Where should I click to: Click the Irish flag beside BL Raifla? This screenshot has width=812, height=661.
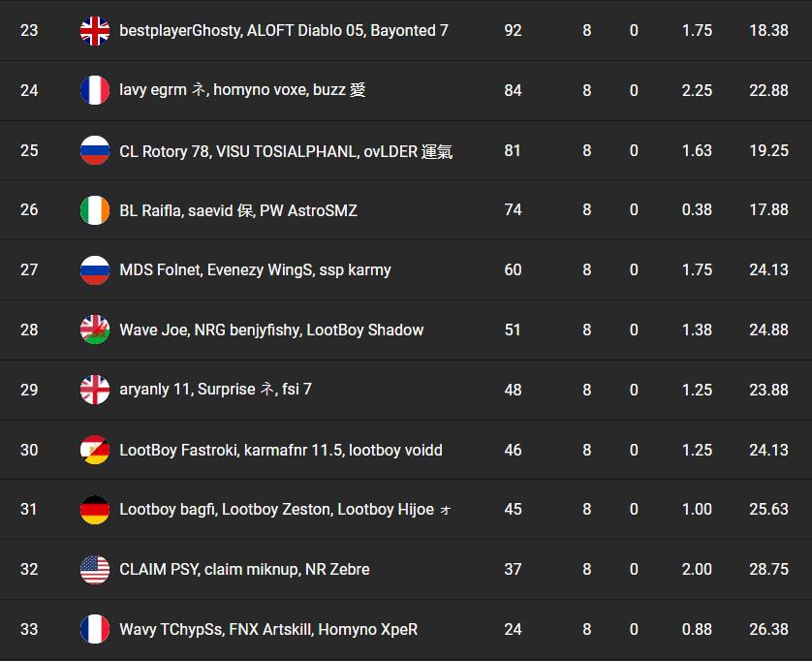point(95,210)
